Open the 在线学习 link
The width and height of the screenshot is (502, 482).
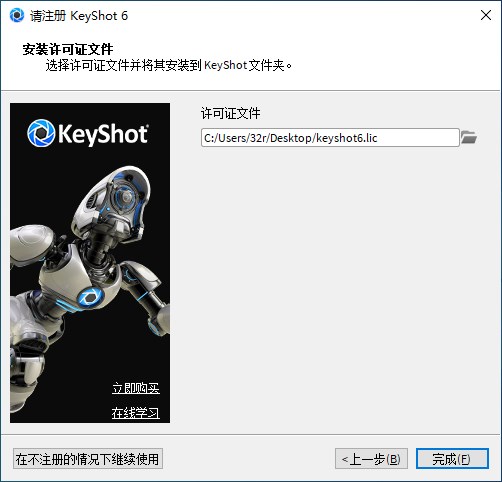click(x=136, y=413)
